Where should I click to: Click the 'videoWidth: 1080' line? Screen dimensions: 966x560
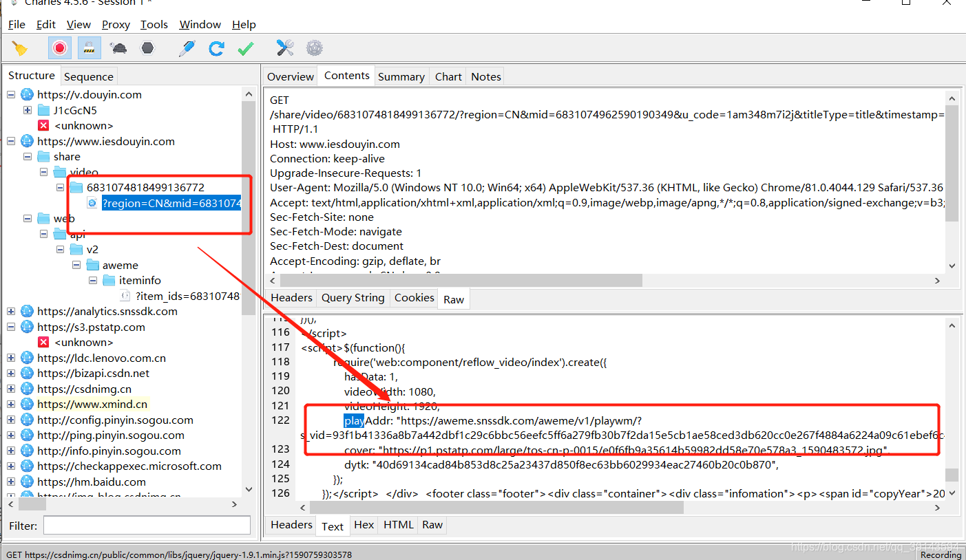coord(389,391)
